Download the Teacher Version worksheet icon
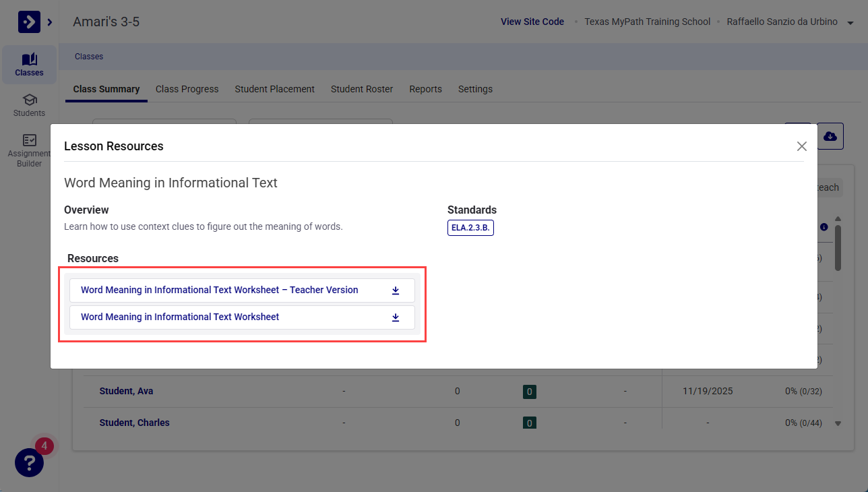Viewport: 868px width, 492px height. (x=396, y=290)
